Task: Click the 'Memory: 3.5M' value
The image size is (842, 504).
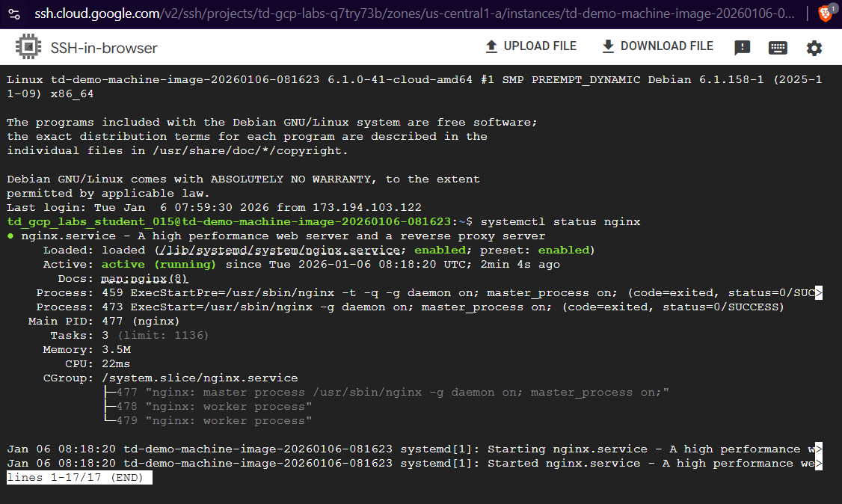Action: [x=116, y=349]
